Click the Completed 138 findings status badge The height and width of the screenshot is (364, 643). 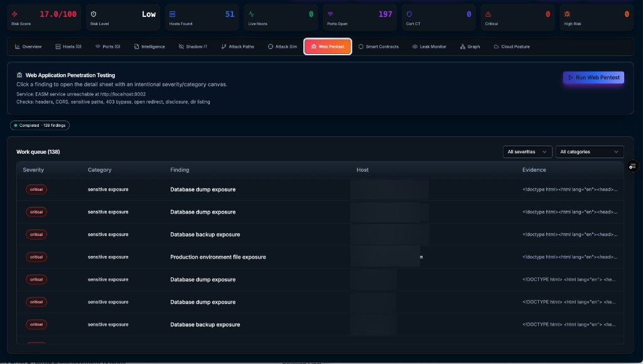(40, 126)
